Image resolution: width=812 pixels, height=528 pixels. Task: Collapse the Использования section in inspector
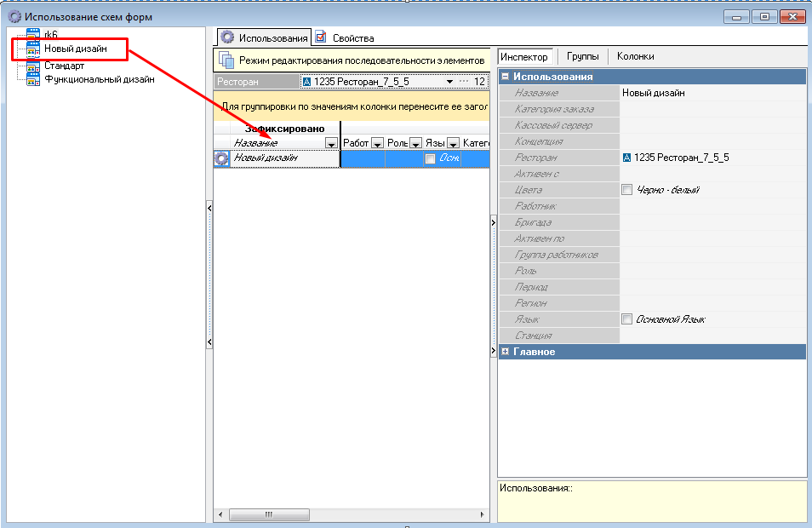pyautogui.click(x=506, y=77)
